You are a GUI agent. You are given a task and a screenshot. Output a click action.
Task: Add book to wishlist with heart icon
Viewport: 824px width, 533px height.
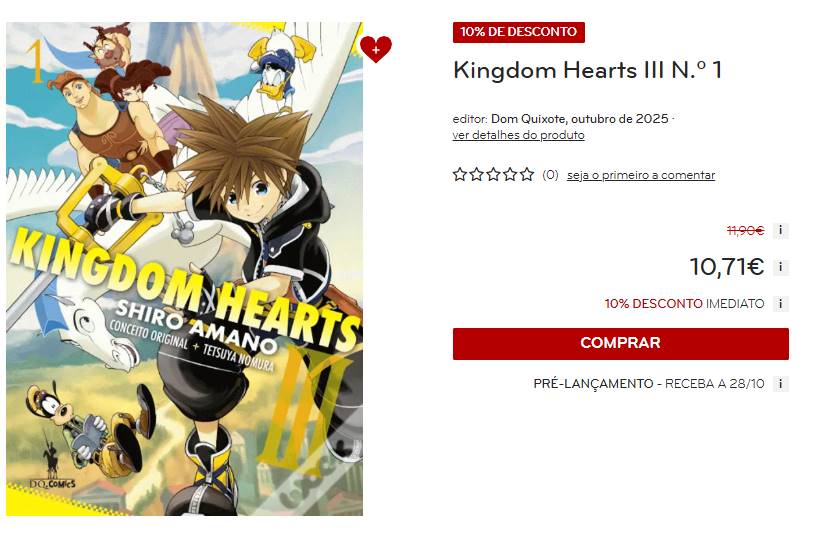pos(376,49)
